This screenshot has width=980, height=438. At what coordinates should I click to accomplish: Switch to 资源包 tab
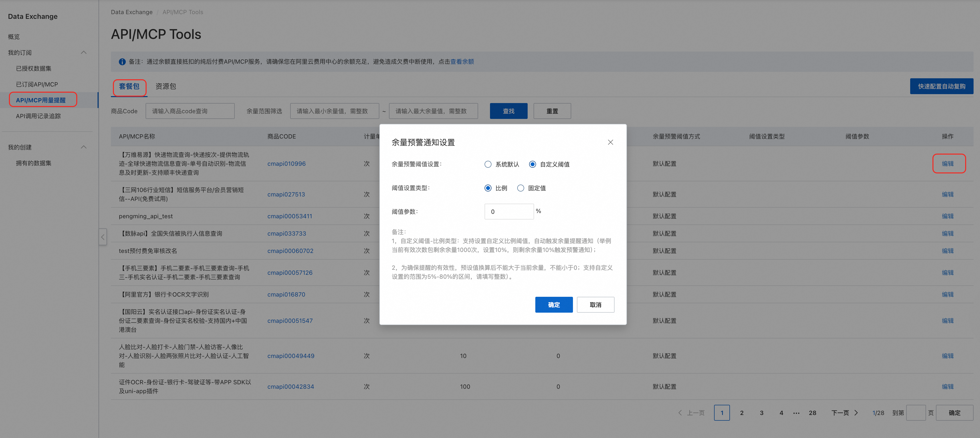click(165, 86)
